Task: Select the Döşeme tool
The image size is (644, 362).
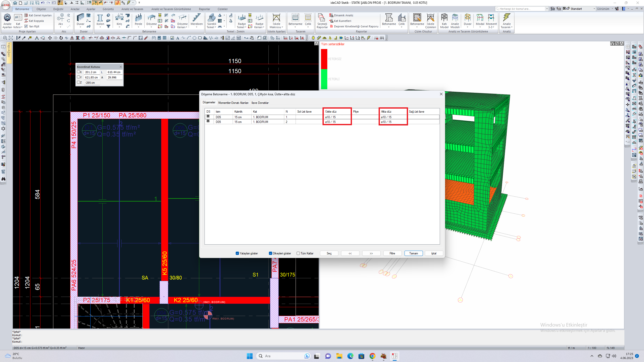Action: [151, 21]
